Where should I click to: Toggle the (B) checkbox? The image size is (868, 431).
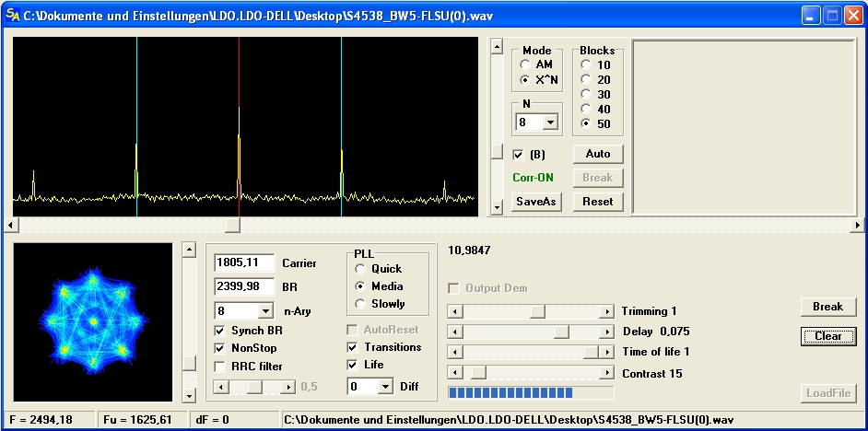519,155
